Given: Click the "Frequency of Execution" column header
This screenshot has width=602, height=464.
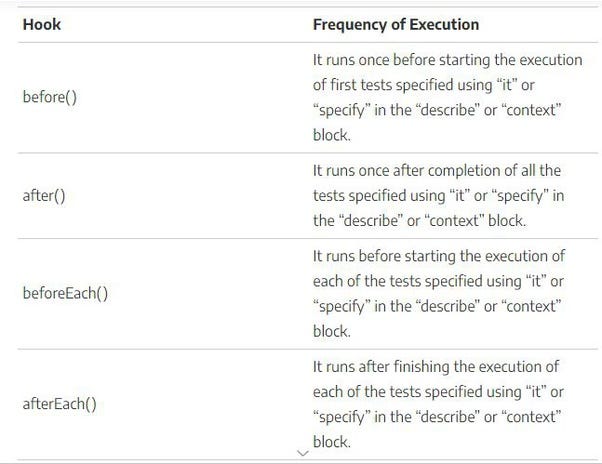Looking at the screenshot, I should 395,24.
